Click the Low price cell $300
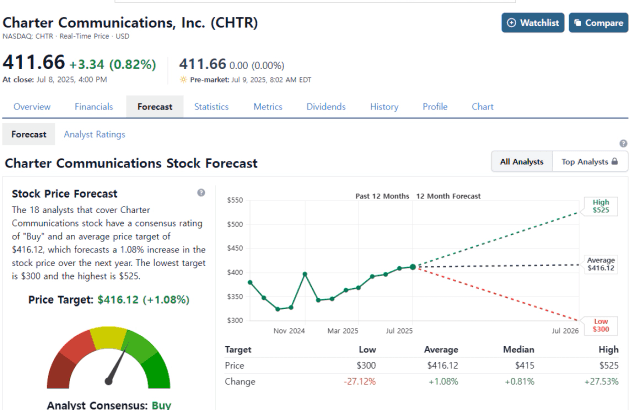This screenshot has width=640, height=410. pos(366,366)
